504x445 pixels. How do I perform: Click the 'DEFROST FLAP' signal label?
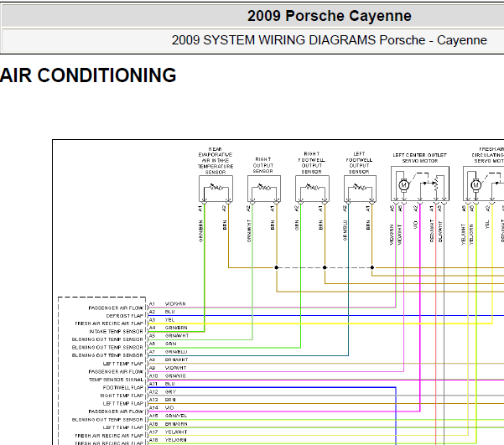point(125,316)
